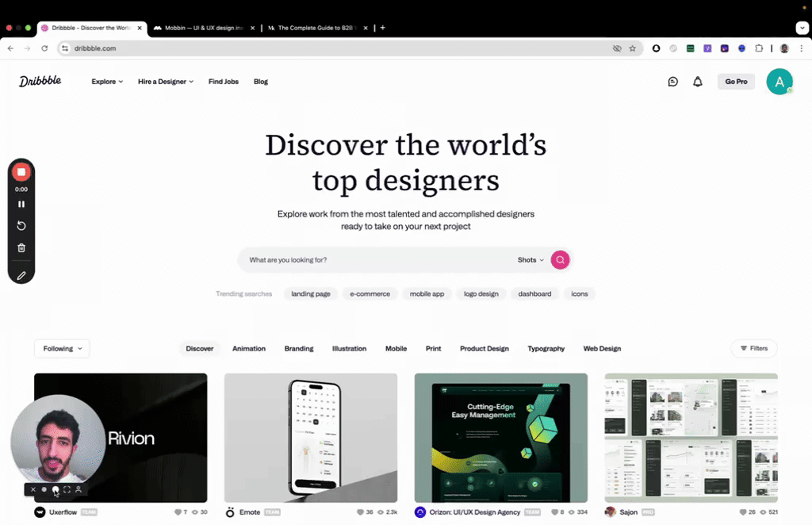The width and height of the screenshot is (812, 525).
Task: Click the Go Pro button
Action: pos(736,81)
